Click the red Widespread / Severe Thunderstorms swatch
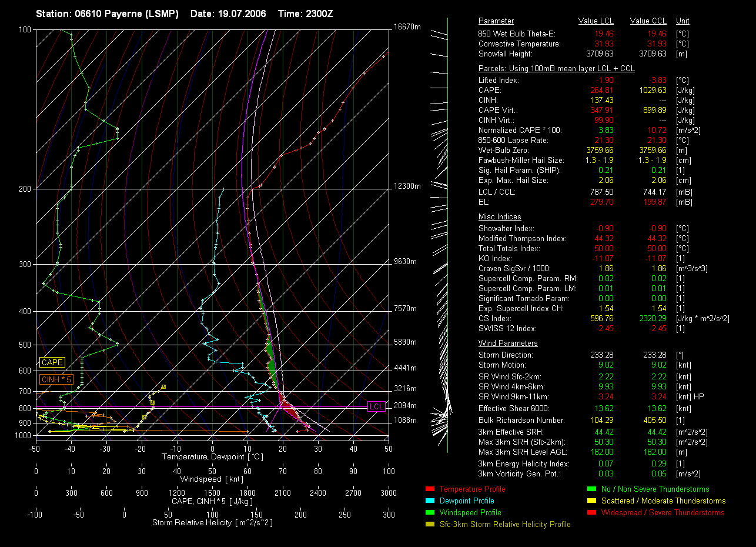The image size is (756, 547). (591, 512)
